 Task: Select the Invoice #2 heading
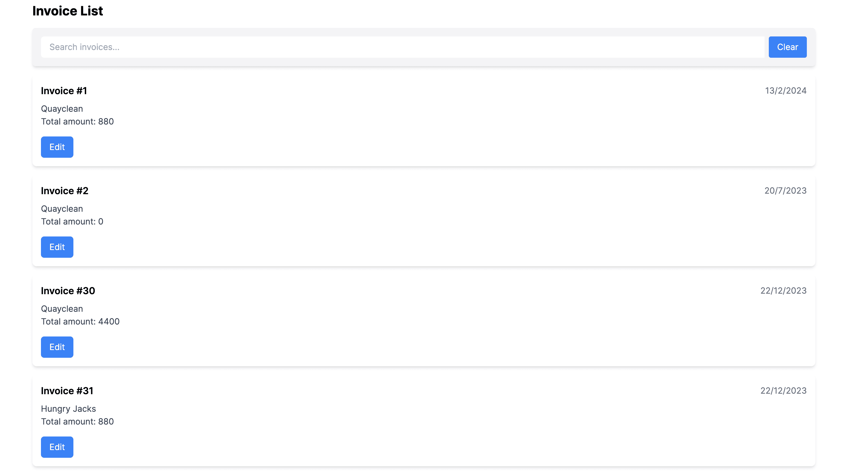click(65, 191)
